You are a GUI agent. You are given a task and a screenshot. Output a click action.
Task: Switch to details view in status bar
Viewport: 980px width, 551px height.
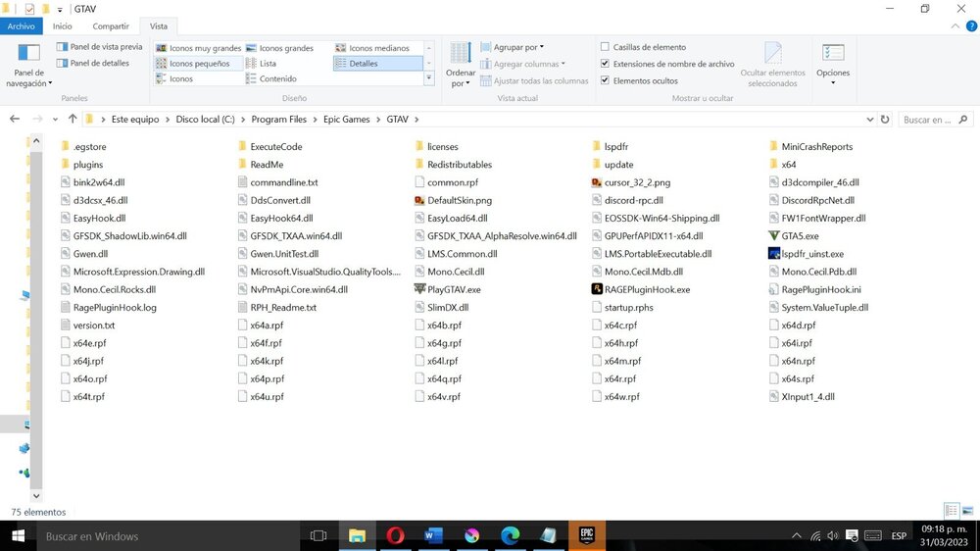click(x=952, y=511)
